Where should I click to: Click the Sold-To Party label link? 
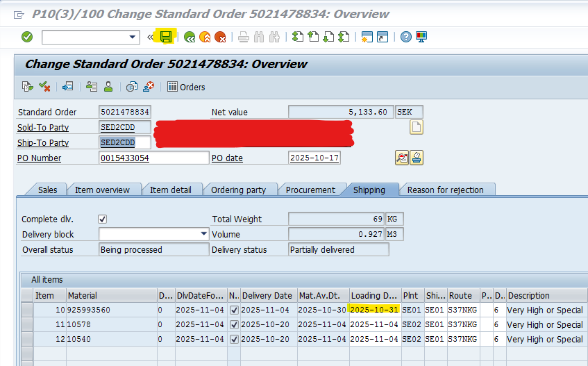pos(43,128)
